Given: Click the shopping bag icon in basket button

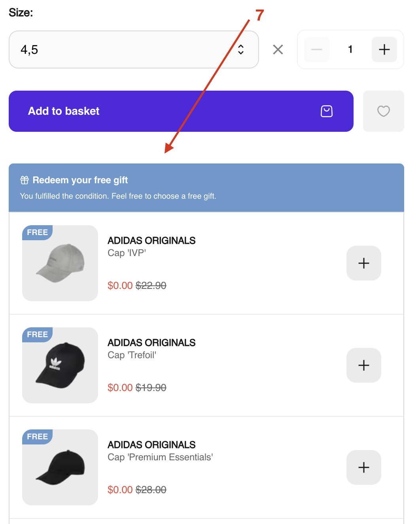Looking at the screenshot, I should pos(327,111).
